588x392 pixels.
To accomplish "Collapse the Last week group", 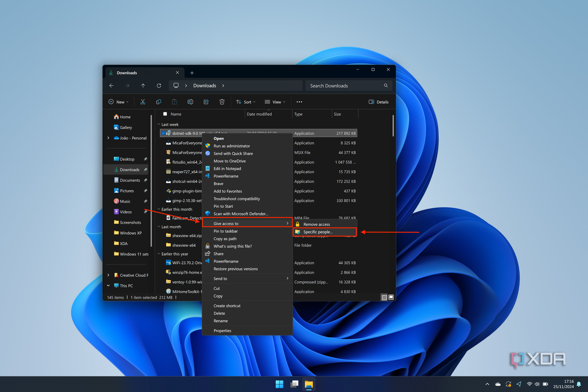I will pos(159,124).
